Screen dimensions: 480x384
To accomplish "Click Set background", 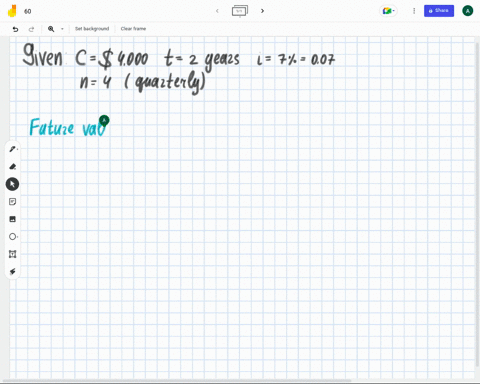I will (x=92, y=29).
